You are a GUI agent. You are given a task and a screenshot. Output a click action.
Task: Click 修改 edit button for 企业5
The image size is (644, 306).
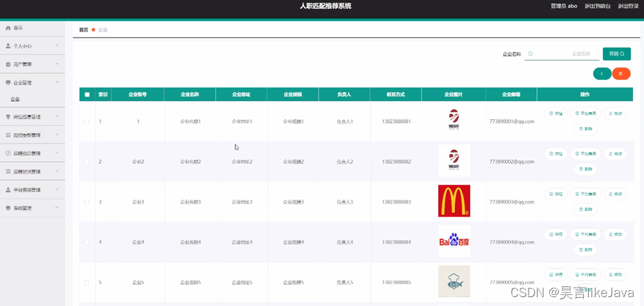(615, 275)
